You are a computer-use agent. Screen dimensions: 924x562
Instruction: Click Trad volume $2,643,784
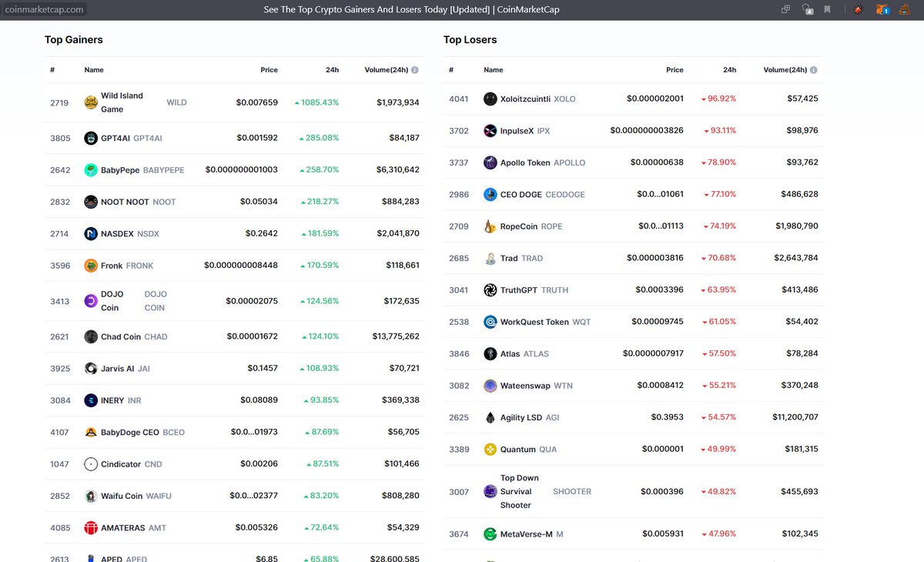click(x=798, y=259)
